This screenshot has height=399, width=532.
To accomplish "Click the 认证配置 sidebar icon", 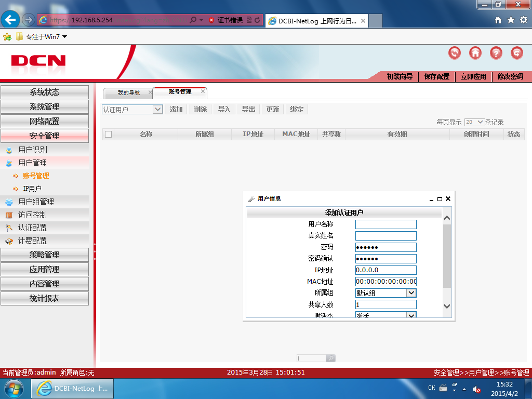I will (9, 228).
